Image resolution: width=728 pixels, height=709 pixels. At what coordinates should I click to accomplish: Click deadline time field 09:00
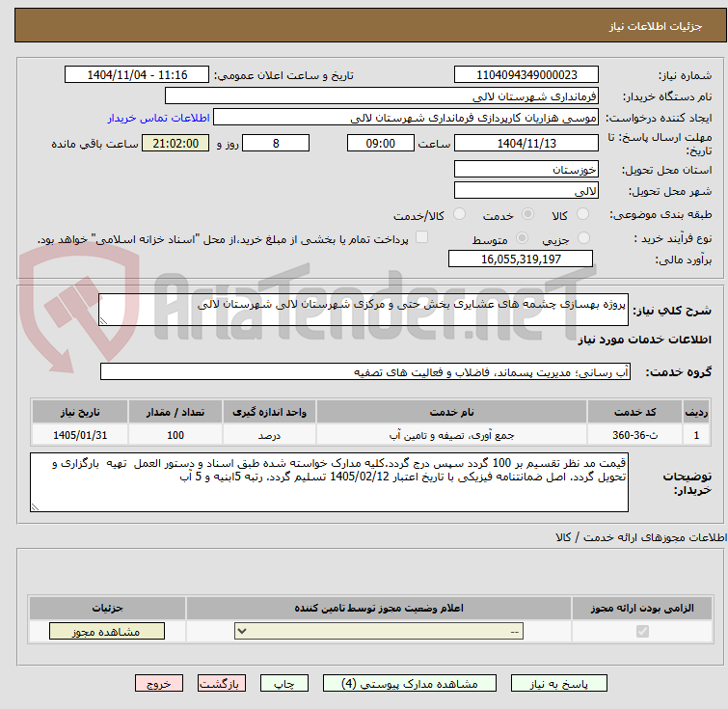click(x=381, y=143)
